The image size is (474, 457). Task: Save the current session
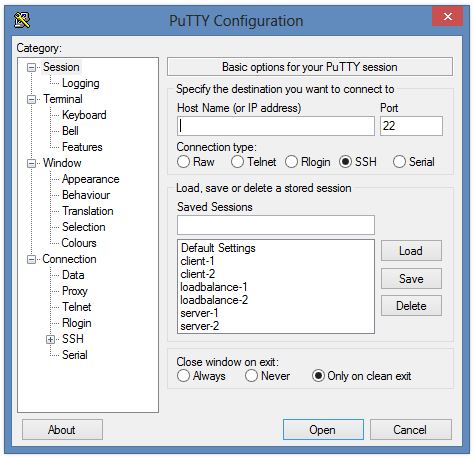click(x=411, y=279)
